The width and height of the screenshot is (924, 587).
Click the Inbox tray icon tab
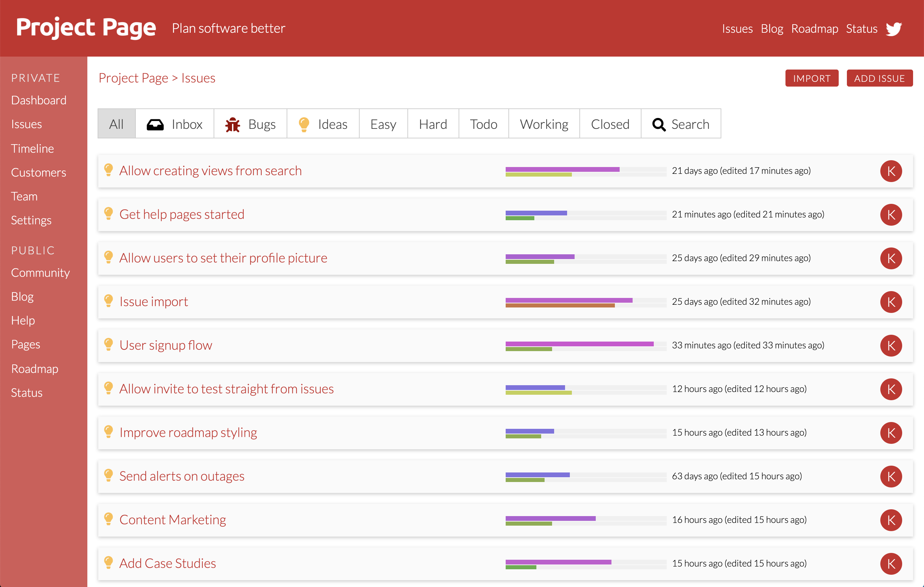(175, 124)
